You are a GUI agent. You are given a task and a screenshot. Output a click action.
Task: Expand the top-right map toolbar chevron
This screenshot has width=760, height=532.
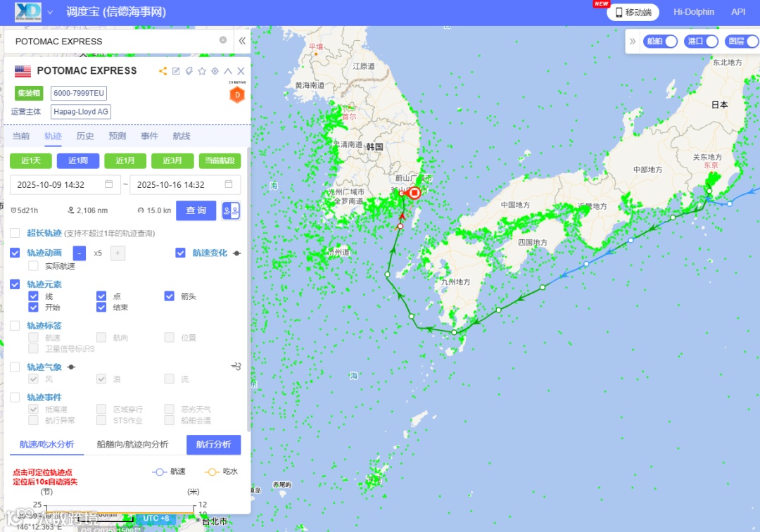633,42
